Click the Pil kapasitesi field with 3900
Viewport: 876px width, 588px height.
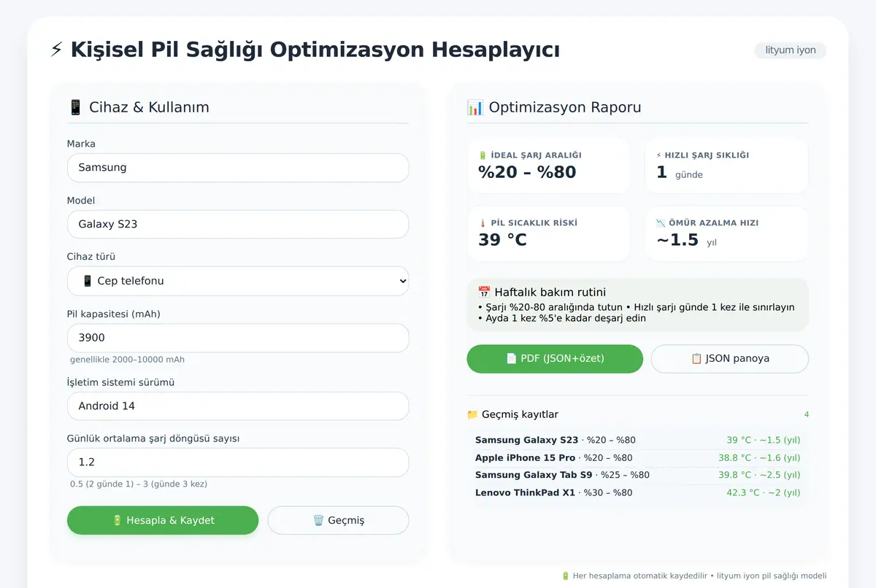coord(238,338)
